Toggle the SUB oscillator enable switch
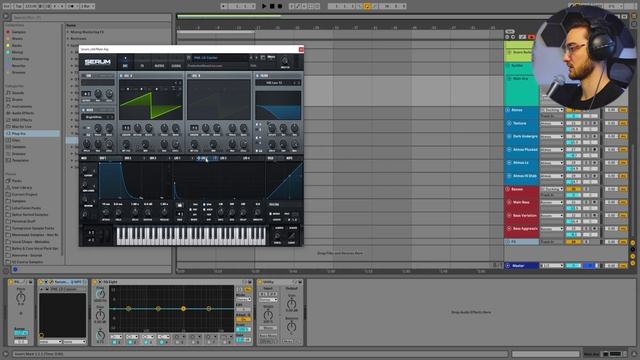Image resolution: width=640 pixels, height=360 pixels. point(83,76)
